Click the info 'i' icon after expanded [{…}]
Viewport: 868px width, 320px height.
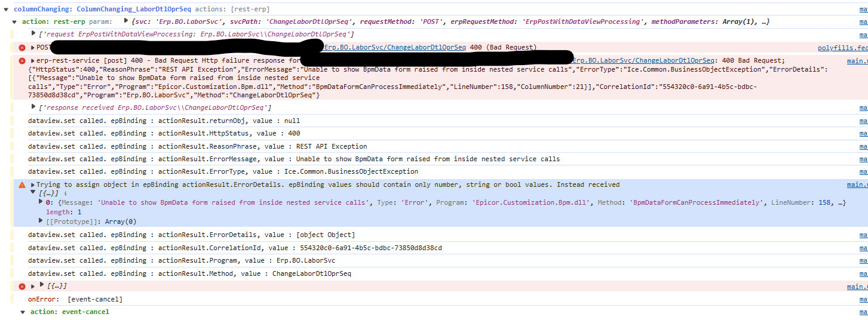point(65,194)
